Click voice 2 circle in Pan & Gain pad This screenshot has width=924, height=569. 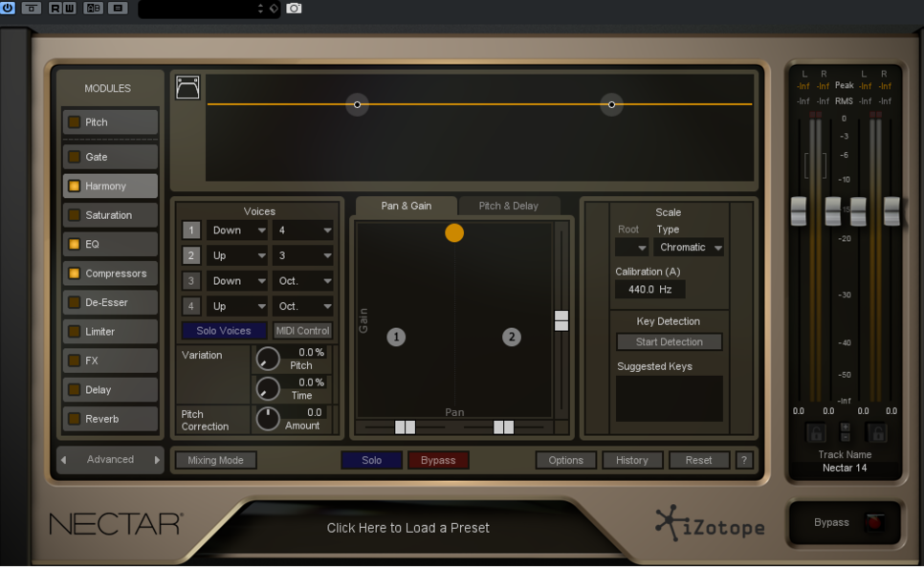click(512, 337)
